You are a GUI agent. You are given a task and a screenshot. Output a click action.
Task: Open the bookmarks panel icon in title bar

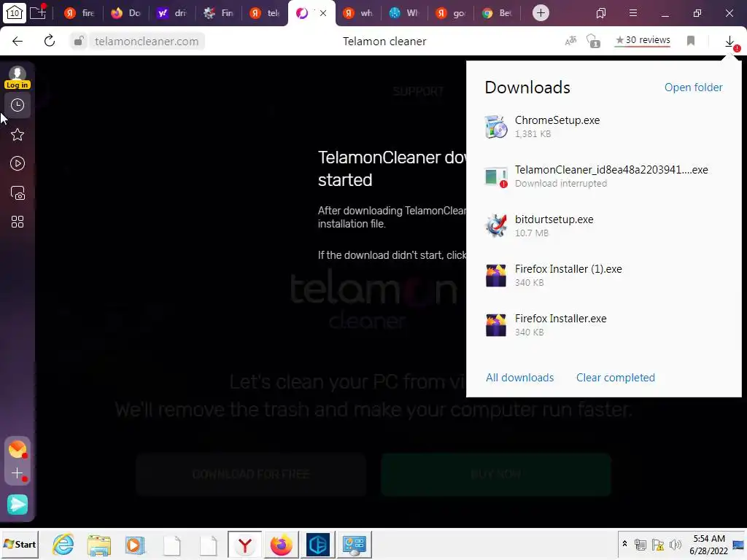pyautogui.click(x=601, y=13)
